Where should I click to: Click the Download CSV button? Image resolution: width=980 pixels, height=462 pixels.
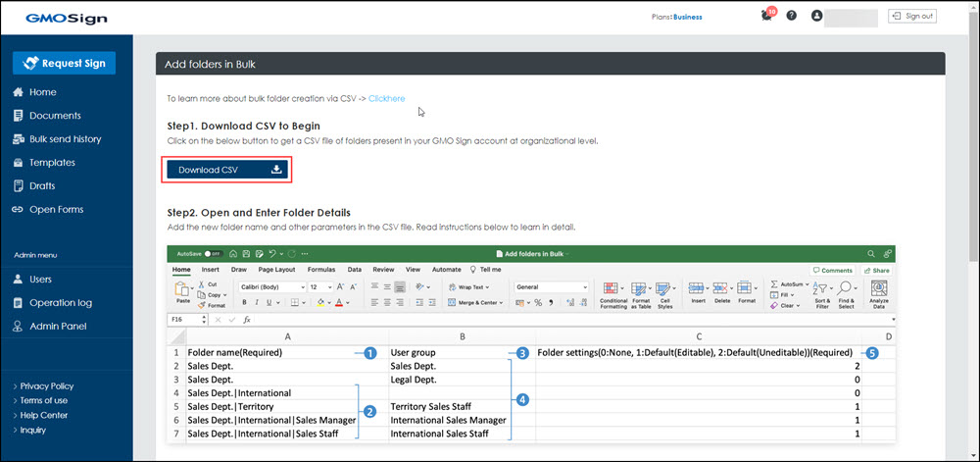[227, 170]
